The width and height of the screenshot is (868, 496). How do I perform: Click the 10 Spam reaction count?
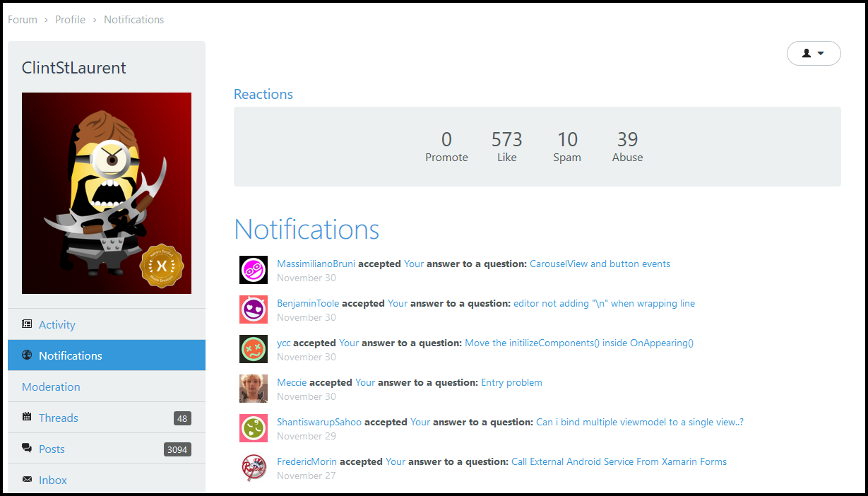pyautogui.click(x=567, y=146)
